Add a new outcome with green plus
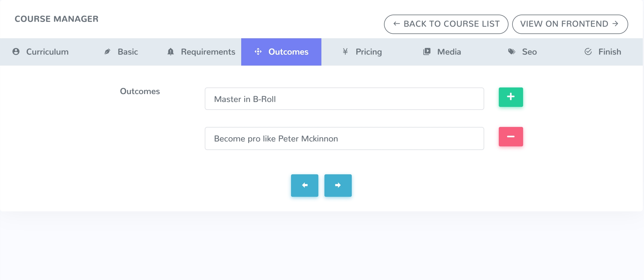 tap(511, 97)
